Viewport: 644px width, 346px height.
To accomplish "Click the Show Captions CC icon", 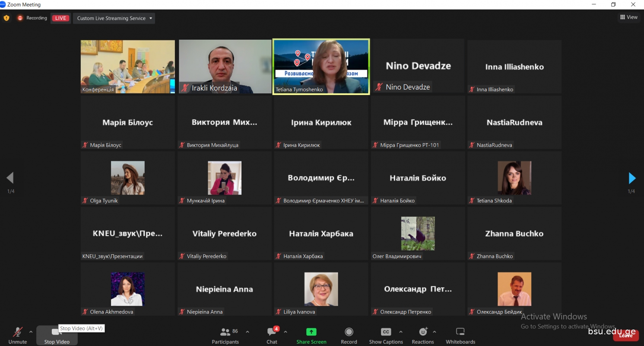I will pyautogui.click(x=386, y=332).
